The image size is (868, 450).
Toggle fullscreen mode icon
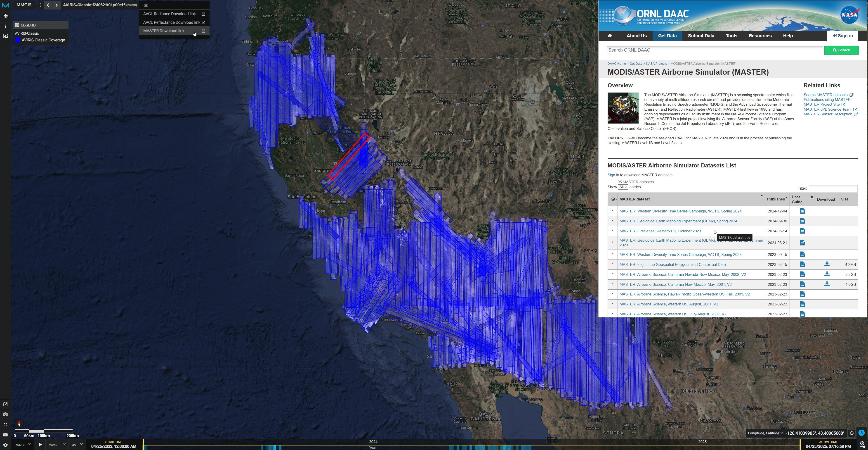5,425
